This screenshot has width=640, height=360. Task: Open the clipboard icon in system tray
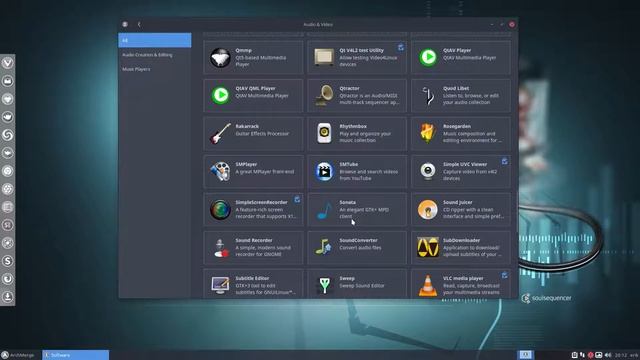574,355
